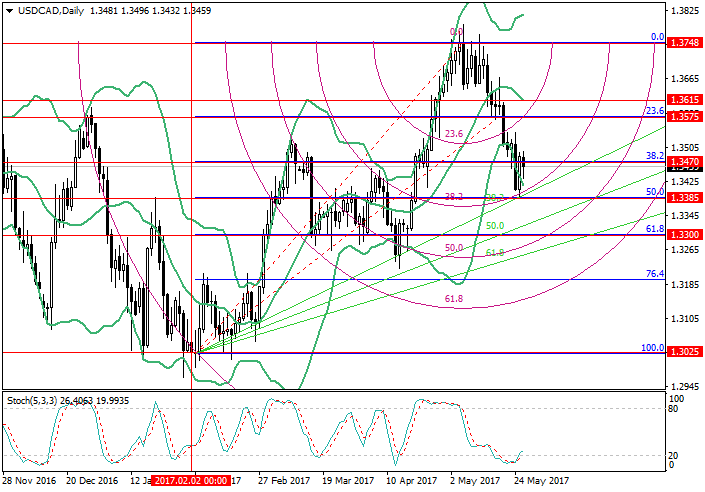Click the 1.3425 value on price axis
The width and height of the screenshot is (705, 492).
(685, 182)
